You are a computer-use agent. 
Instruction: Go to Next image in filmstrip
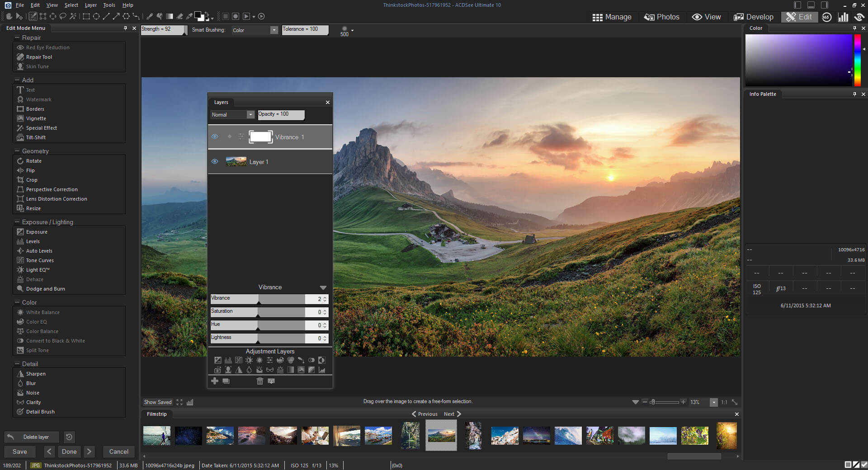[x=453, y=414]
